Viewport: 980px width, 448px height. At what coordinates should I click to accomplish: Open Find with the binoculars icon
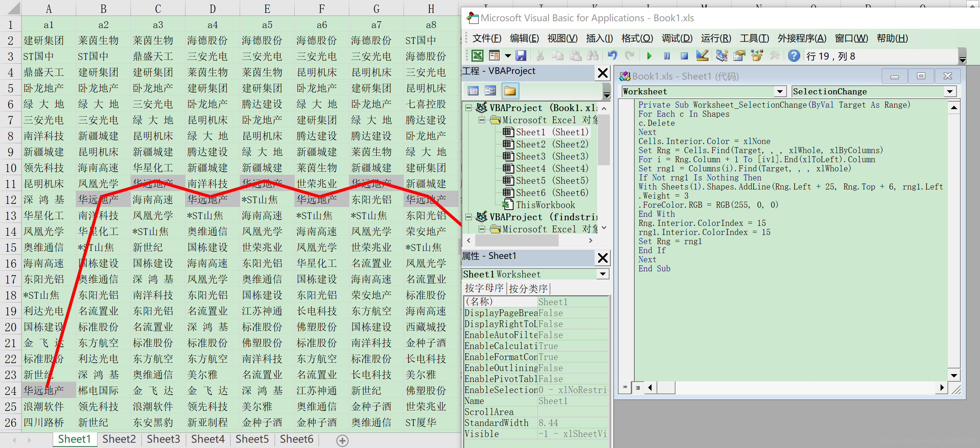tap(593, 56)
